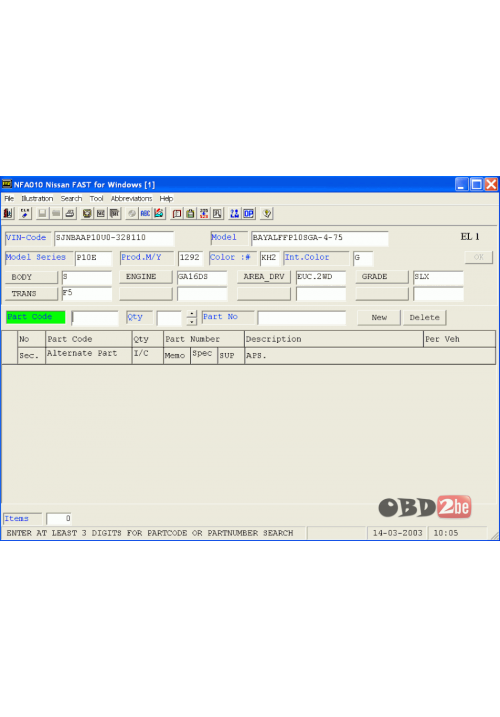This screenshot has height=717, width=500.
Task: Click the SLX grade field
Action: click(x=438, y=278)
